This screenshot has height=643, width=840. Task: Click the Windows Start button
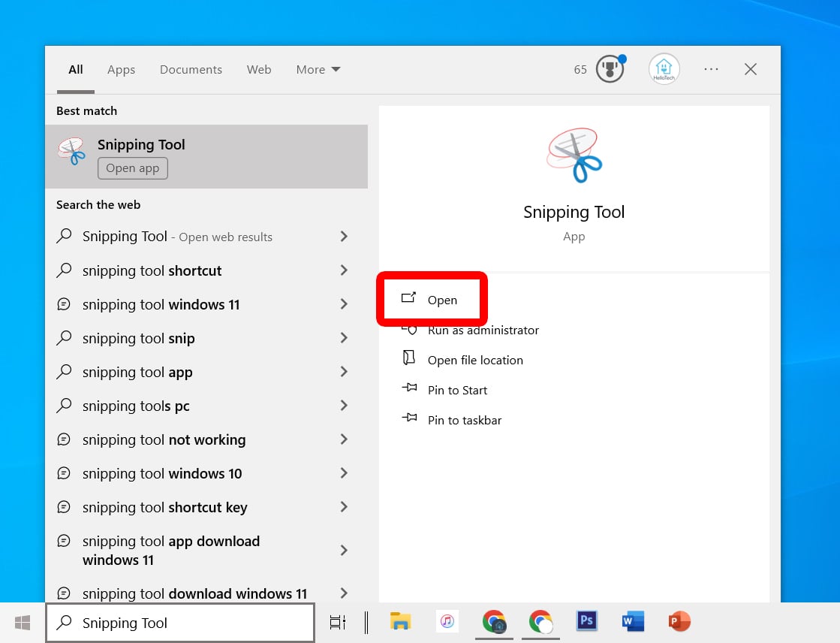21,622
